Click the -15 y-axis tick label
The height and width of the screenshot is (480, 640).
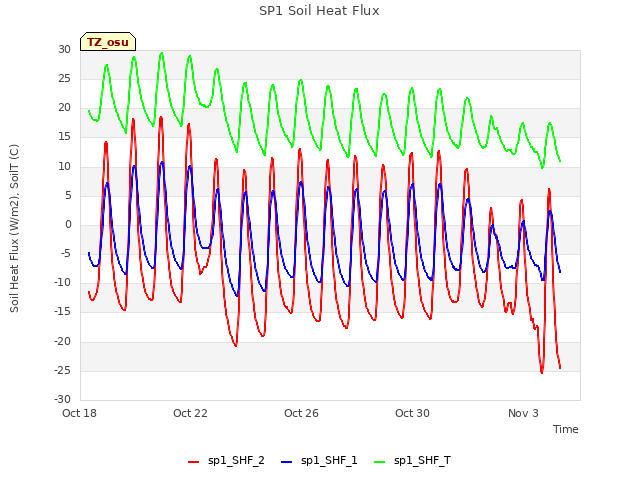(x=62, y=312)
